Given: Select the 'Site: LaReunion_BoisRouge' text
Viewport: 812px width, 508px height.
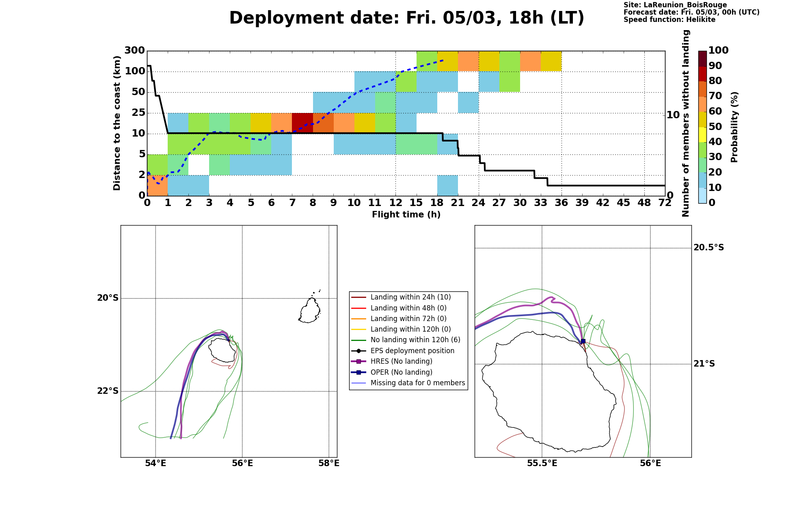Looking at the screenshot, I should tap(675, 5).
